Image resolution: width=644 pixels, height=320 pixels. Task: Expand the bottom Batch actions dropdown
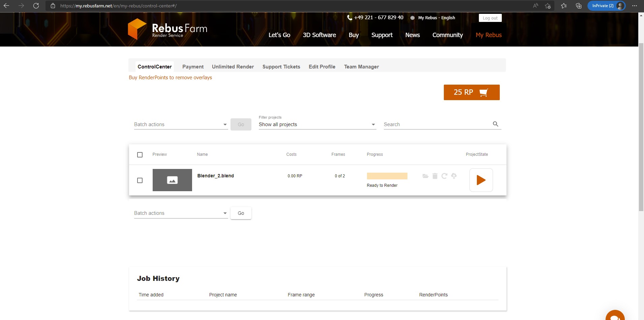[x=181, y=213]
